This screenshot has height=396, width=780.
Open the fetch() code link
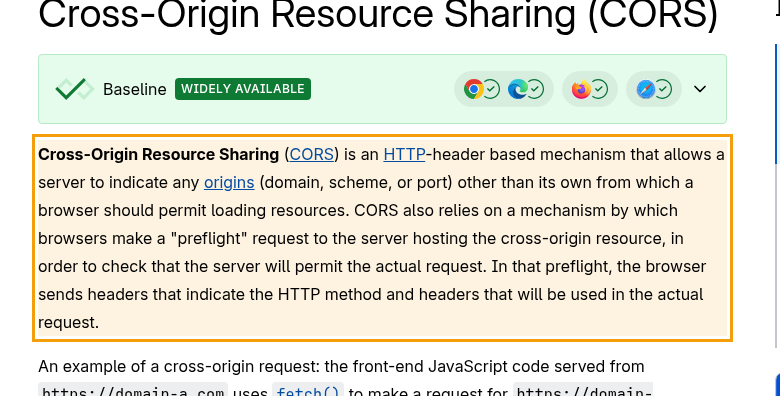click(x=308, y=391)
